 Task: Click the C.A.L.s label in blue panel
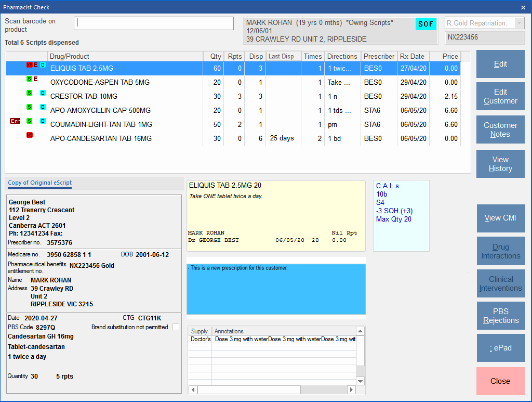click(x=388, y=186)
